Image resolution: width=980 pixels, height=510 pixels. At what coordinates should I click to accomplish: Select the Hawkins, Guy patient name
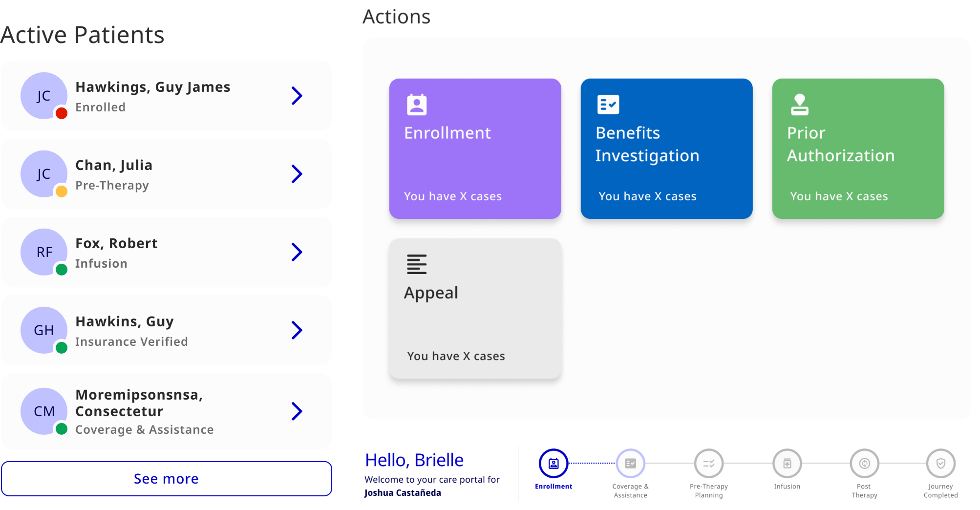(125, 321)
